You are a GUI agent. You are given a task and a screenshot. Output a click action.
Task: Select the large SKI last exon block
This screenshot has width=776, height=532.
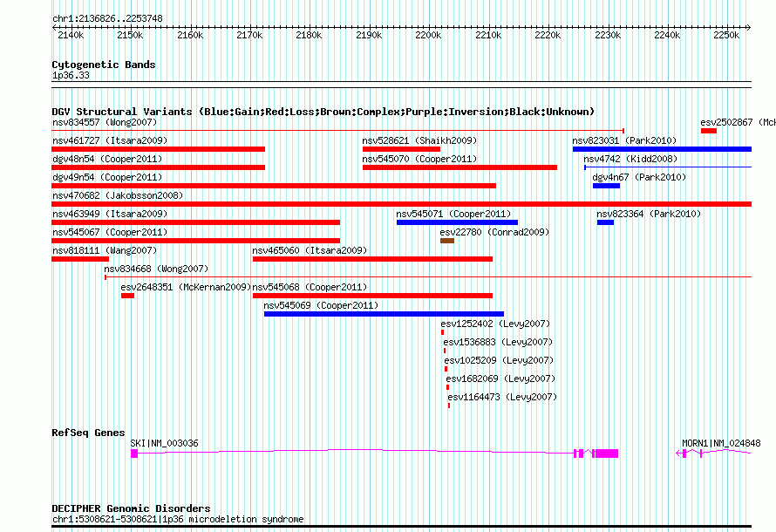point(606,454)
